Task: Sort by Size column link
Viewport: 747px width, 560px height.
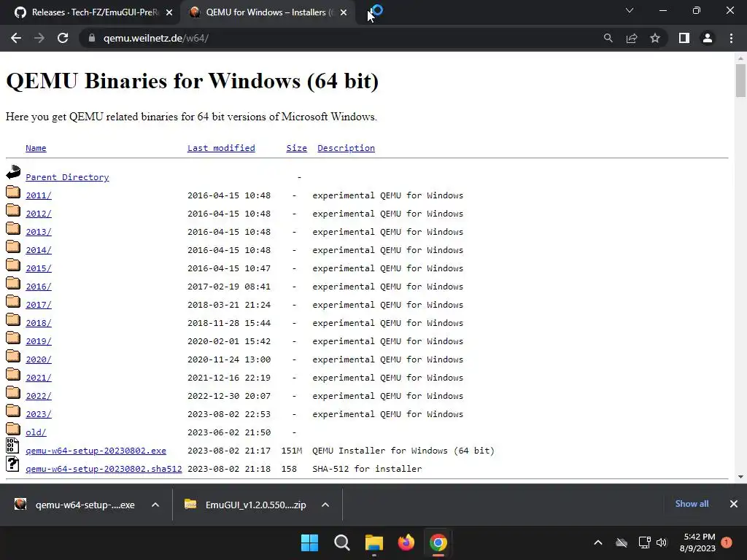Action: point(296,148)
